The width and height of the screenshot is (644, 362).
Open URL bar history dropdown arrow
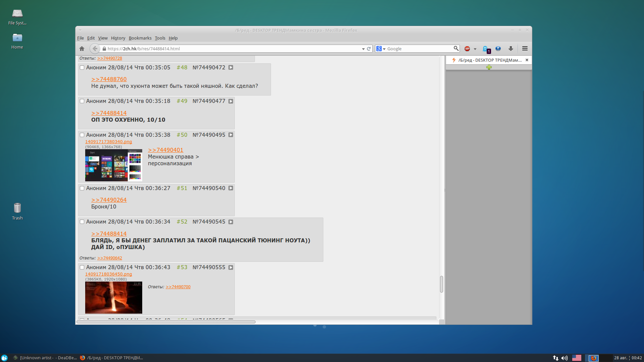coord(363,49)
